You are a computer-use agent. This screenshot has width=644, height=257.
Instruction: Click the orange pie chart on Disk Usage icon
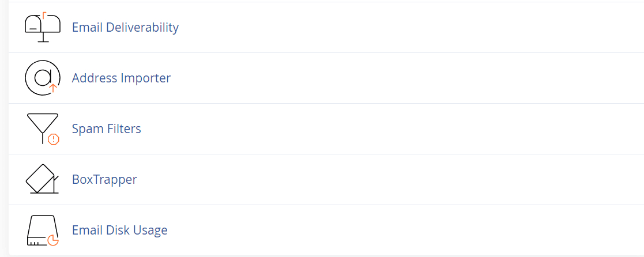53,240
